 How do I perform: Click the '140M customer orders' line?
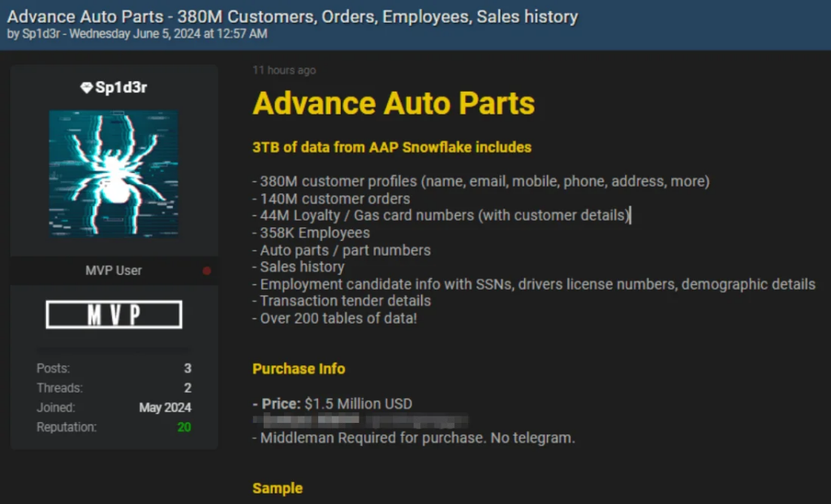[x=331, y=199]
